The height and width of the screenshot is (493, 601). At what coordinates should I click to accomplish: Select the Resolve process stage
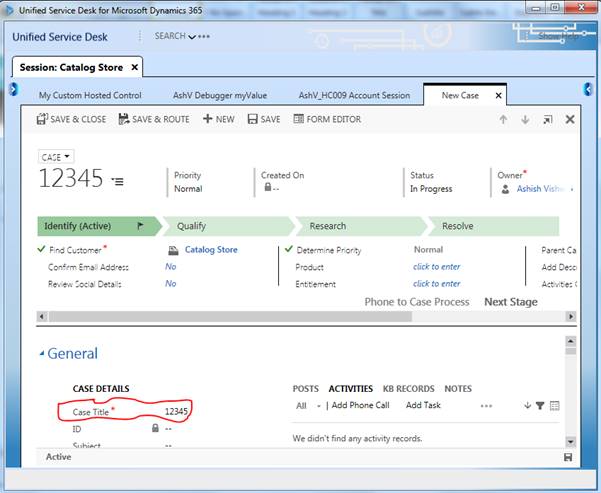[494, 226]
